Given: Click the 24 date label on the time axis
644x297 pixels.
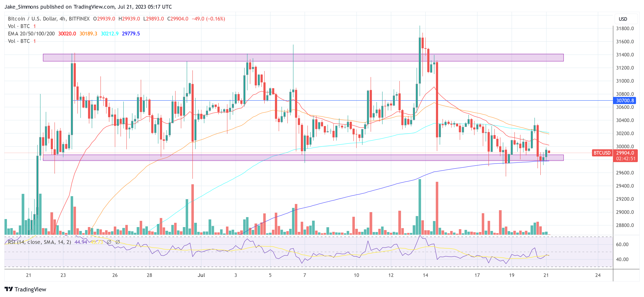Looking at the screenshot, I should point(598,275).
